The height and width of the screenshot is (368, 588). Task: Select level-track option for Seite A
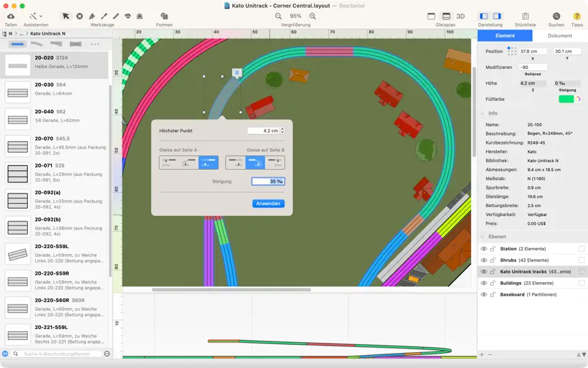coord(169,163)
